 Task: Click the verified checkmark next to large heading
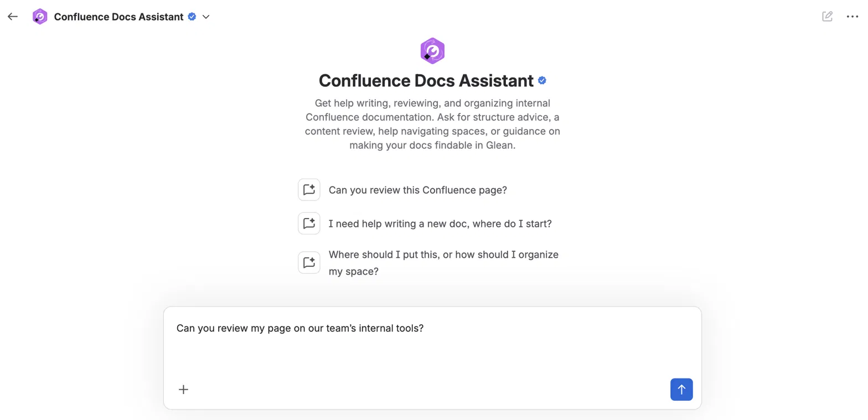(542, 81)
